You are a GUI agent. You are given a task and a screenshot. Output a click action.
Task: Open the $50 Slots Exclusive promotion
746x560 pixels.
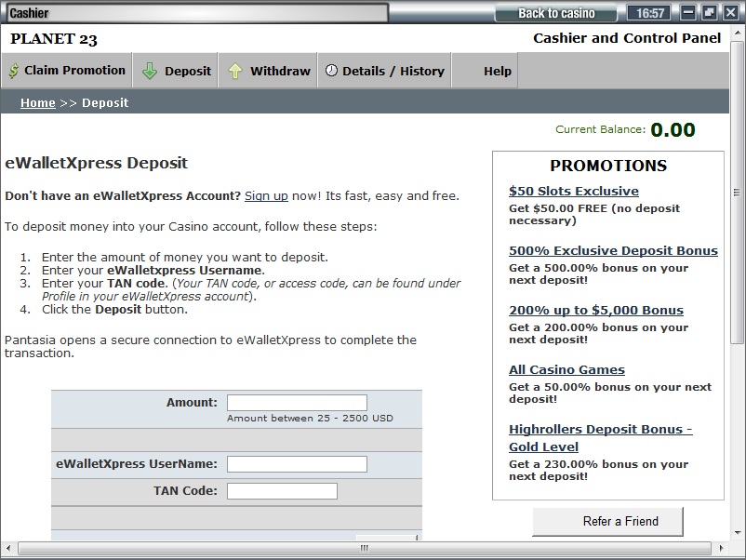tap(573, 192)
